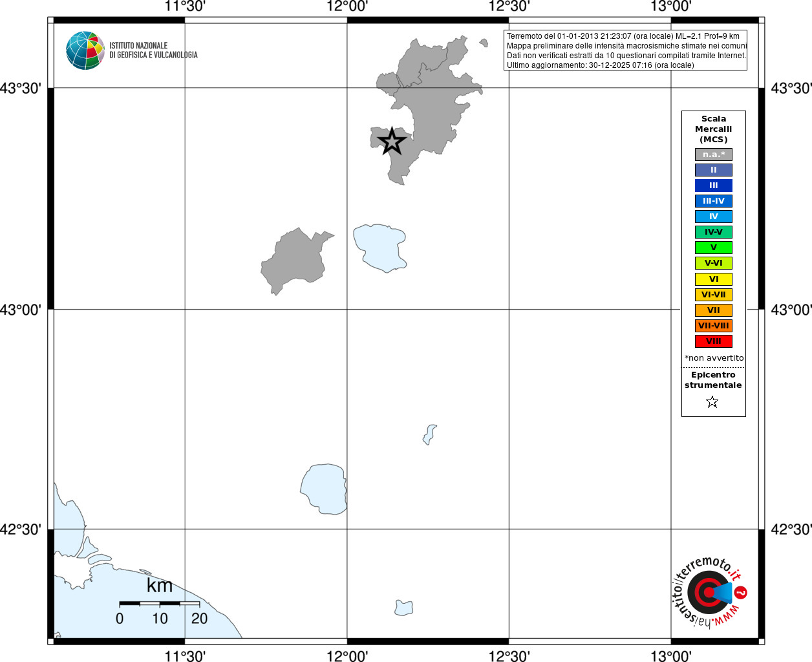Click the earthquake info text box
The height and width of the screenshot is (662, 812).
pyautogui.click(x=626, y=50)
